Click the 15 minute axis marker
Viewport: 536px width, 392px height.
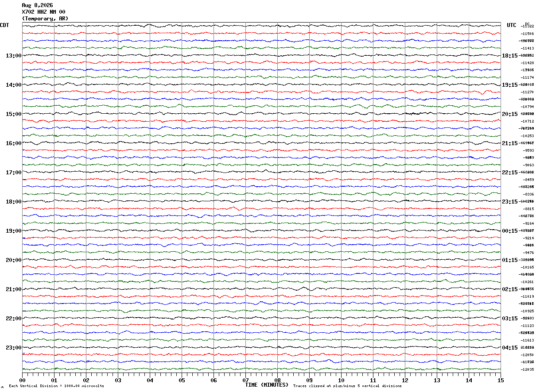coord(501,380)
